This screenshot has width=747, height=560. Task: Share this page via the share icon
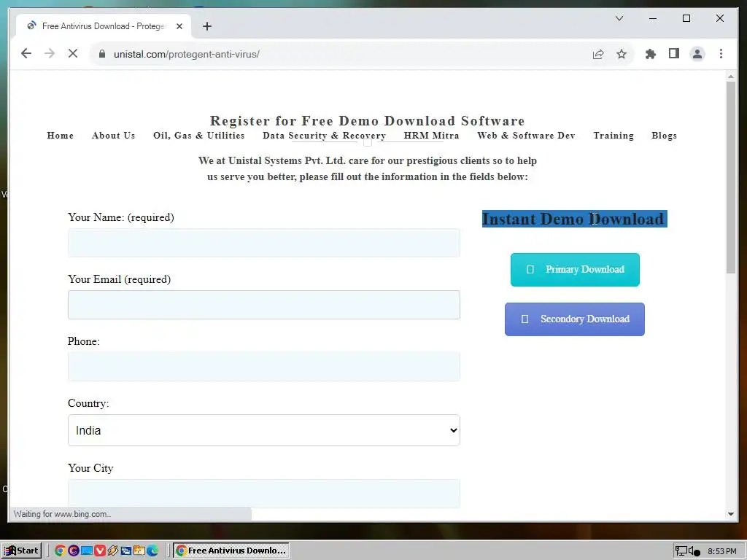point(598,54)
